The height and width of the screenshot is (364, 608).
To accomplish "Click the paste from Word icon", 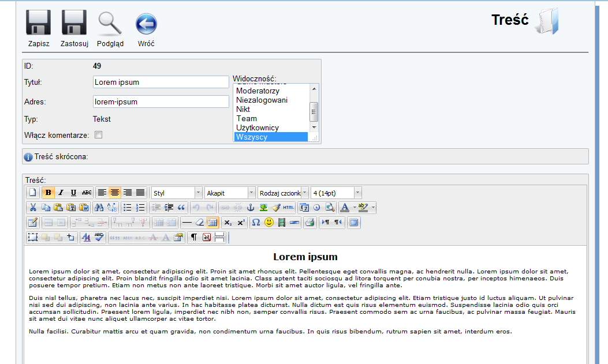I will [x=84, y=208].
